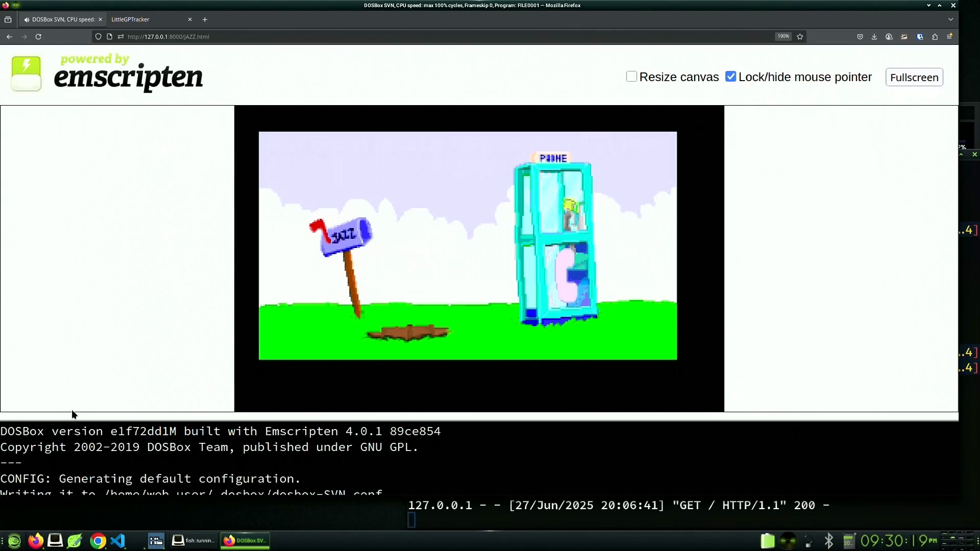Reload the JAZZ.html page
This screenshot has height=551, width=980.
pyautogui.click(x=38, y=37)
